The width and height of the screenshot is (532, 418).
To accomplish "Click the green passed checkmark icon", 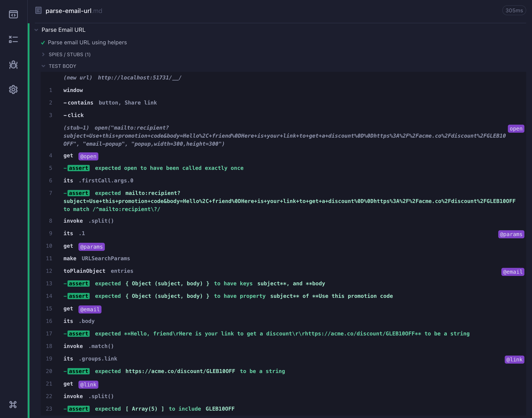I will coord(43,43).
